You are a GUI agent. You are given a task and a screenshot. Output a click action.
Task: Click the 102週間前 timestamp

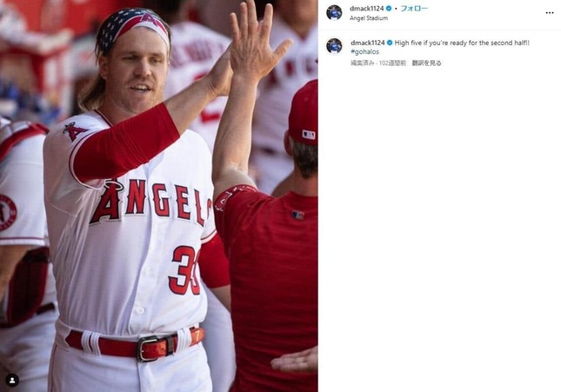(392, 63)
